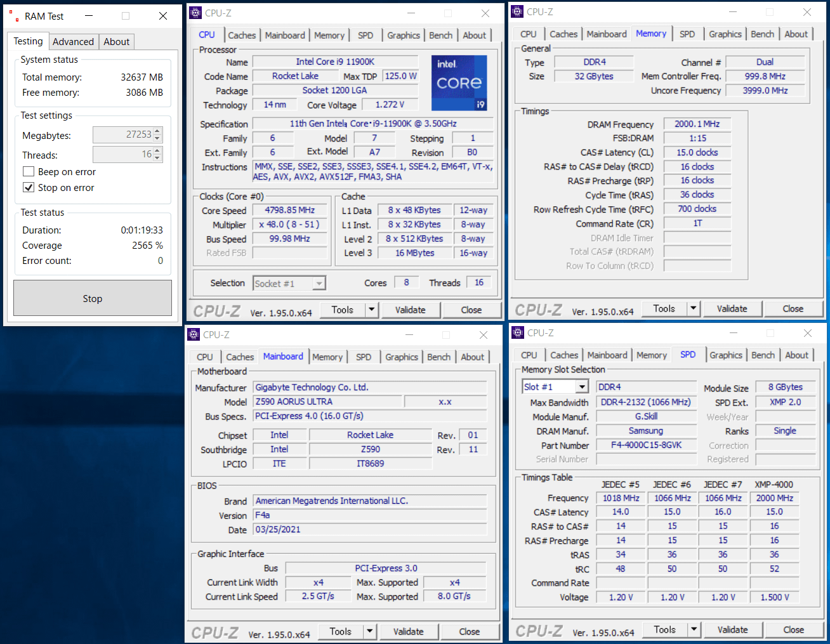
Task: Click Tools button in the SPD window
Action: click(665, 629)
